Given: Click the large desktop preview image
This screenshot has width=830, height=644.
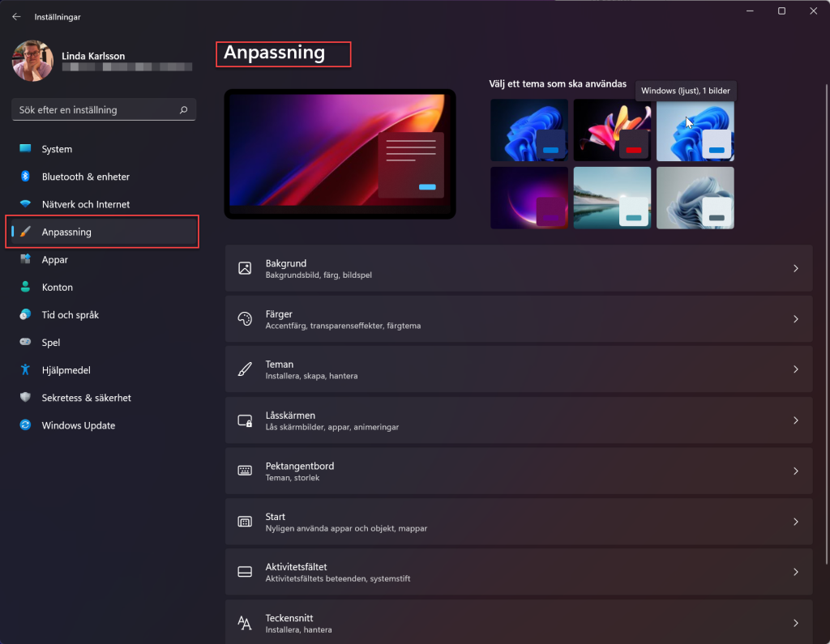Looking at the screenshot, I should (340, 154).
